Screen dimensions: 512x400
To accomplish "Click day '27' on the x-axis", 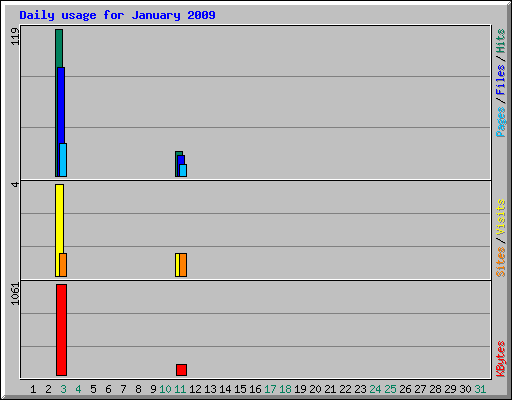I will tap(420, 389).
